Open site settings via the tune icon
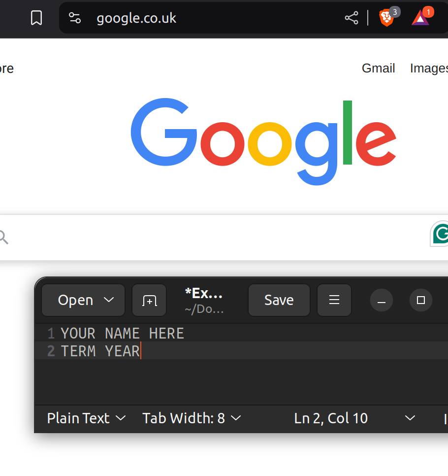Image resolution: width=448 pixels, height=476 pixels. pos(75,18)
